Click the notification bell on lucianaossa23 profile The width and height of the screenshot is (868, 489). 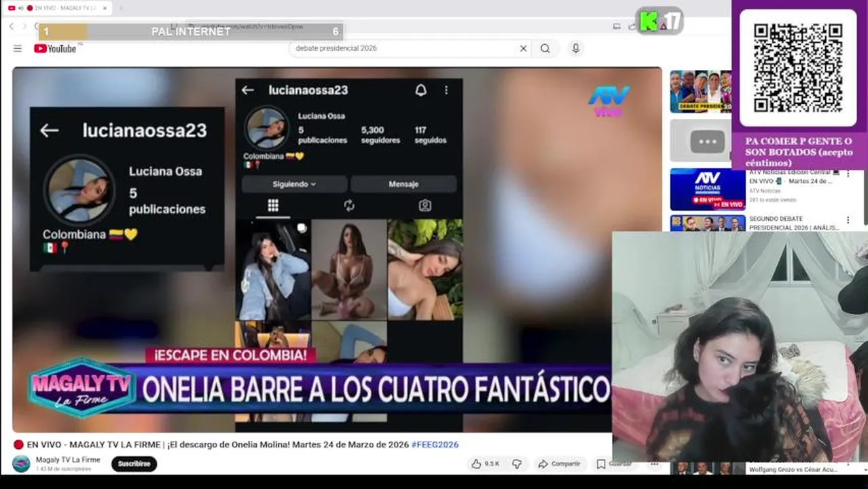(x=421, y=90)
